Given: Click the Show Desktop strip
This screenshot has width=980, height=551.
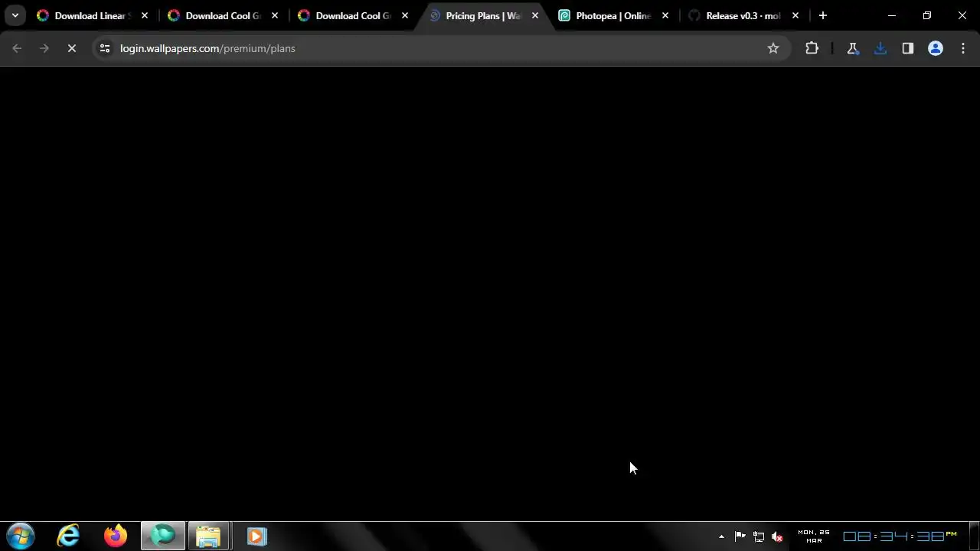Looking at the screenshot, I should click(975, 536).
